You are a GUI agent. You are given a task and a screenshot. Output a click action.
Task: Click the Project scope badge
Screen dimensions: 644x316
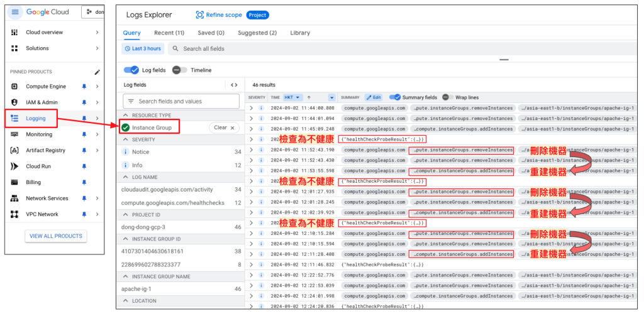257,15
